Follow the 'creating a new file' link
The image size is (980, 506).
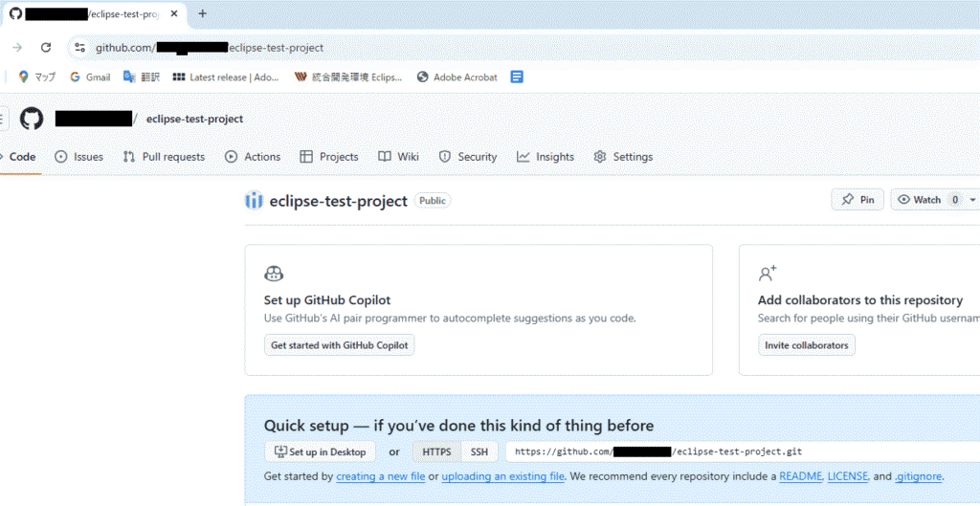click(x=381, y=476)
